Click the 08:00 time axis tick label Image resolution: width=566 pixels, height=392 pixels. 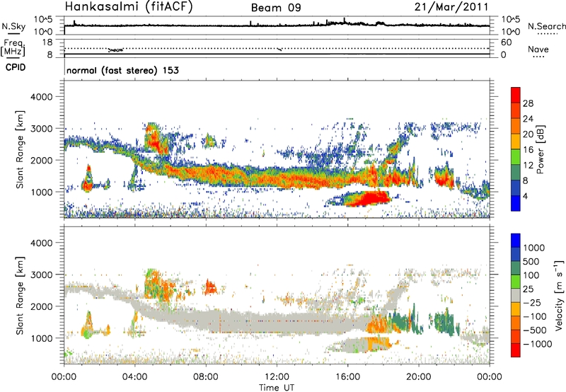(205, 377)
